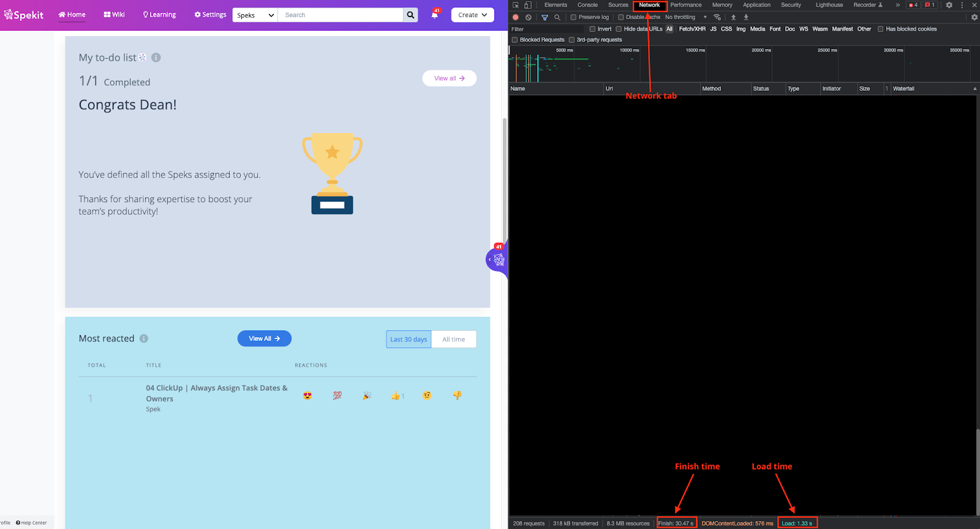Toggle the device toolbar icon
This screenshot has height=529, width=980.
[x=527, y=5]
